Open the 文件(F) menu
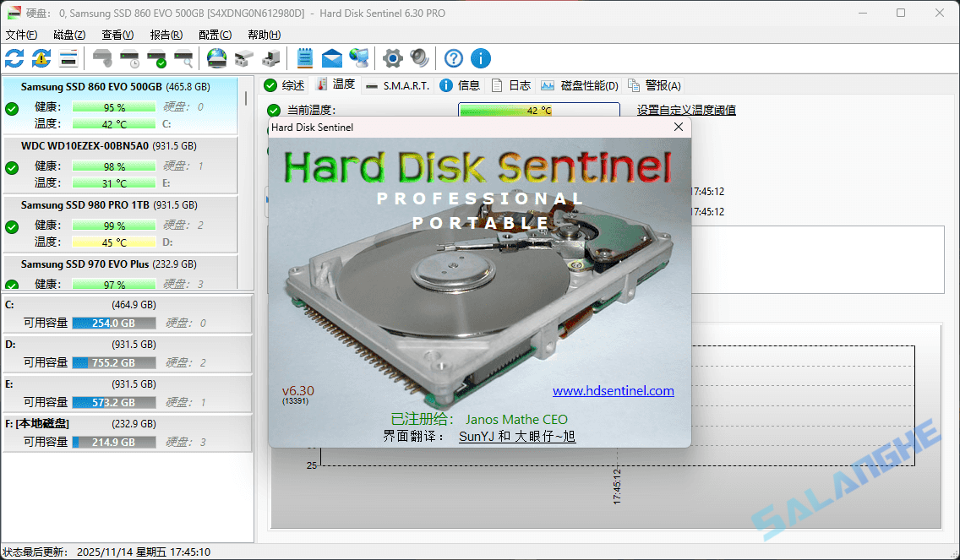This screenshot has width=960, height=560. click(x=21, y=35)
